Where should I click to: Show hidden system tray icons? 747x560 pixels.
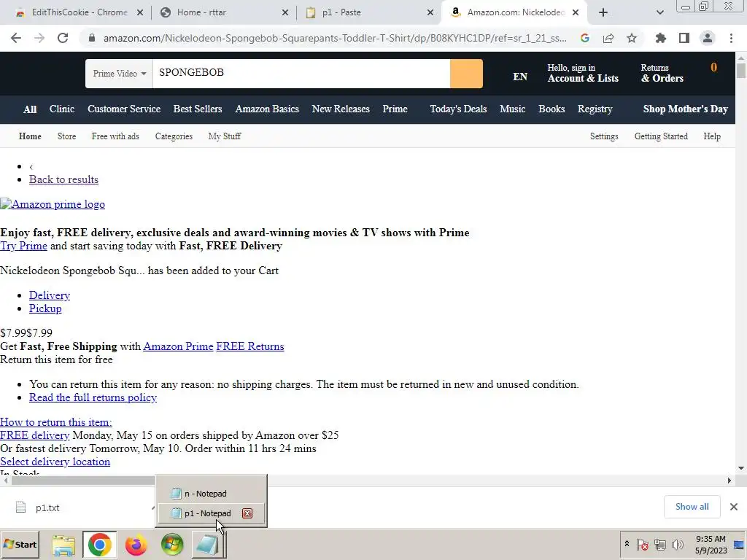[627, 544]
